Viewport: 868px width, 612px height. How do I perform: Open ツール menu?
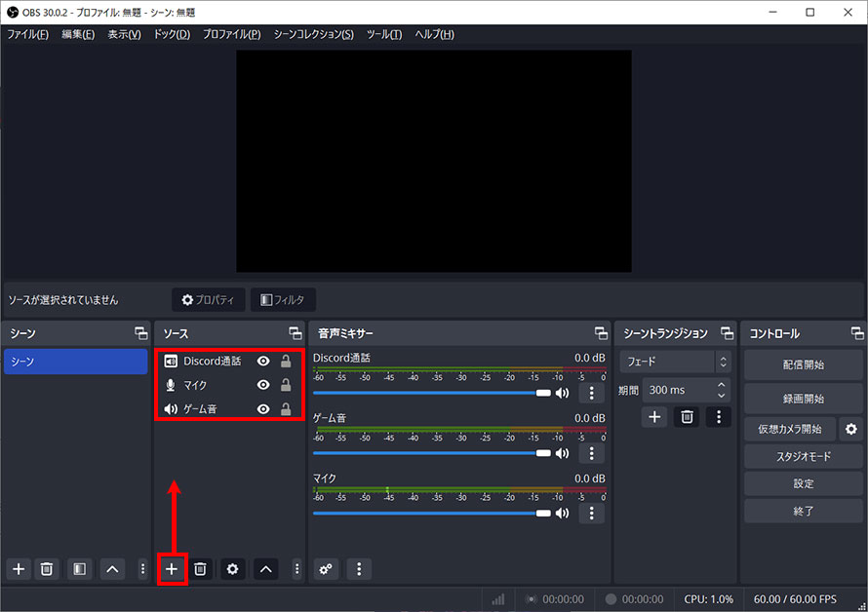[384, 34]
